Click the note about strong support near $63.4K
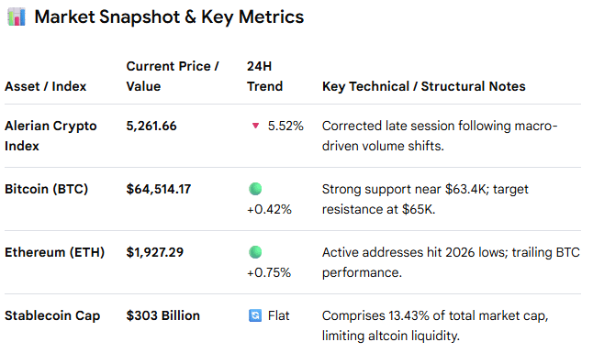 pos(425,199)
